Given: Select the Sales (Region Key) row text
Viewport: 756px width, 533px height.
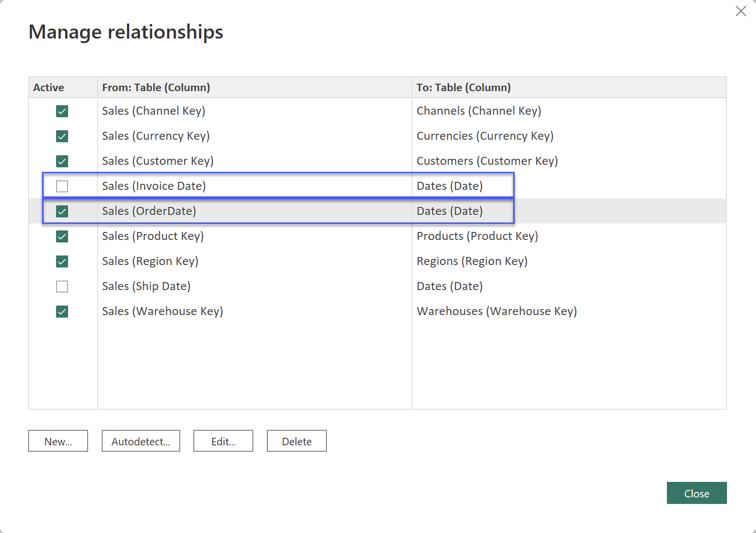Looking at the screenshot, I should [150, 261].
